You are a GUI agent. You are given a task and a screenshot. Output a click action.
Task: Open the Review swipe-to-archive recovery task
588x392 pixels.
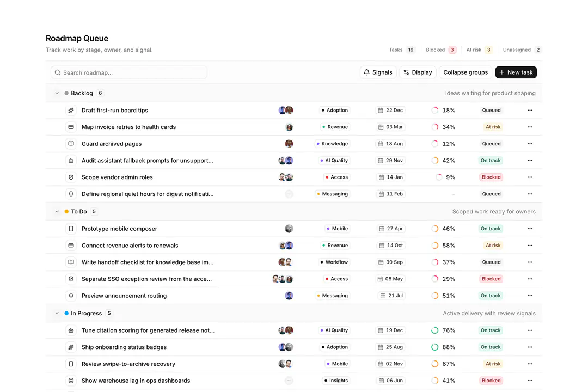(128, 364)
